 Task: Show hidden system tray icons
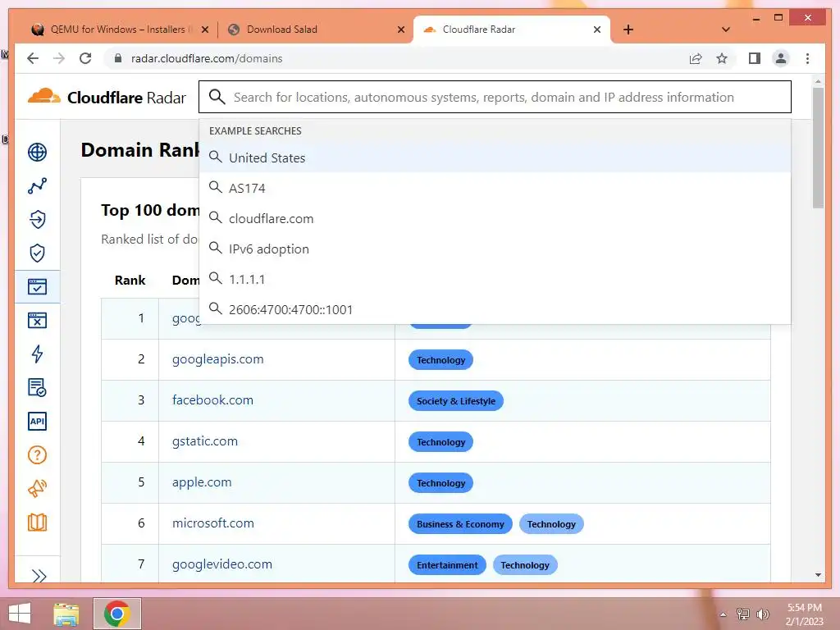coord(724,614)
